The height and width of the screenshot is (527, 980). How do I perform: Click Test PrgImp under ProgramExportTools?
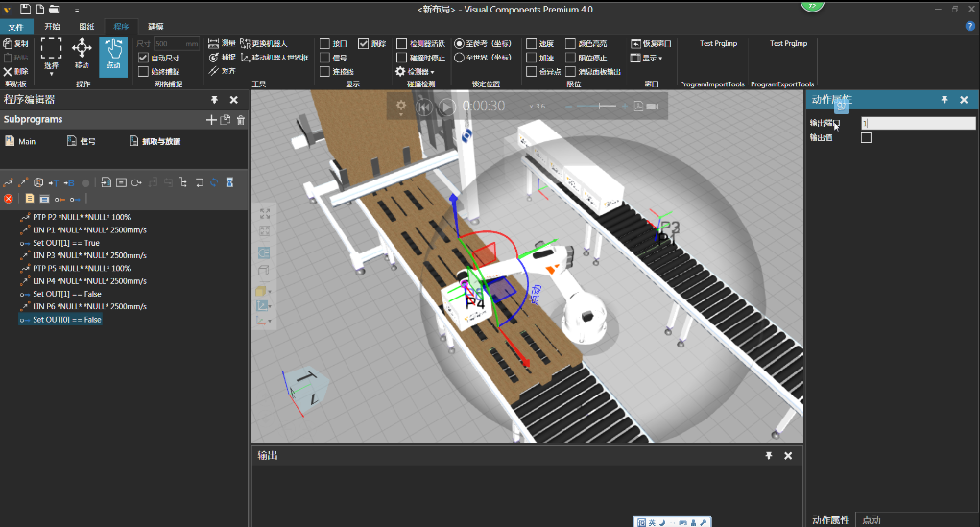788,43
